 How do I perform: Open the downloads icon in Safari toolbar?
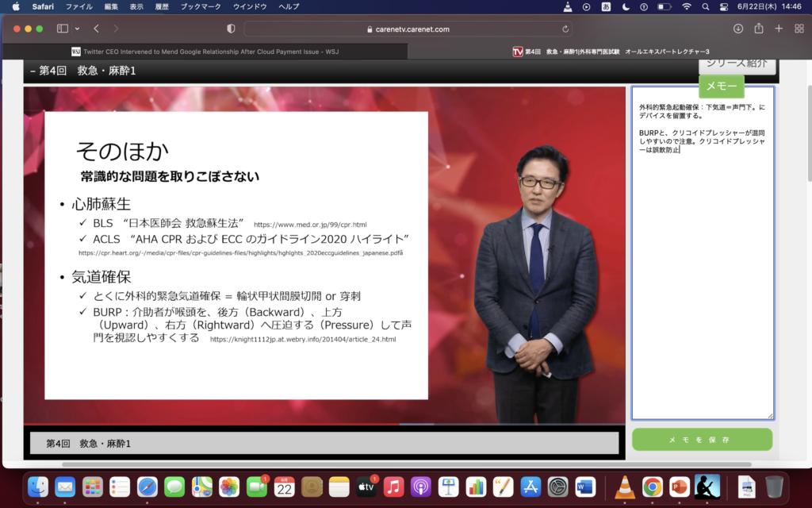(738, 29)
